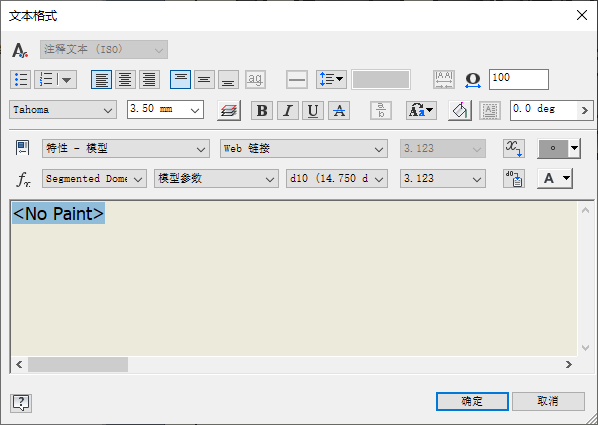598x425 pixels.
Task: Toggle bold formatting
Action: tap(262, 111)
